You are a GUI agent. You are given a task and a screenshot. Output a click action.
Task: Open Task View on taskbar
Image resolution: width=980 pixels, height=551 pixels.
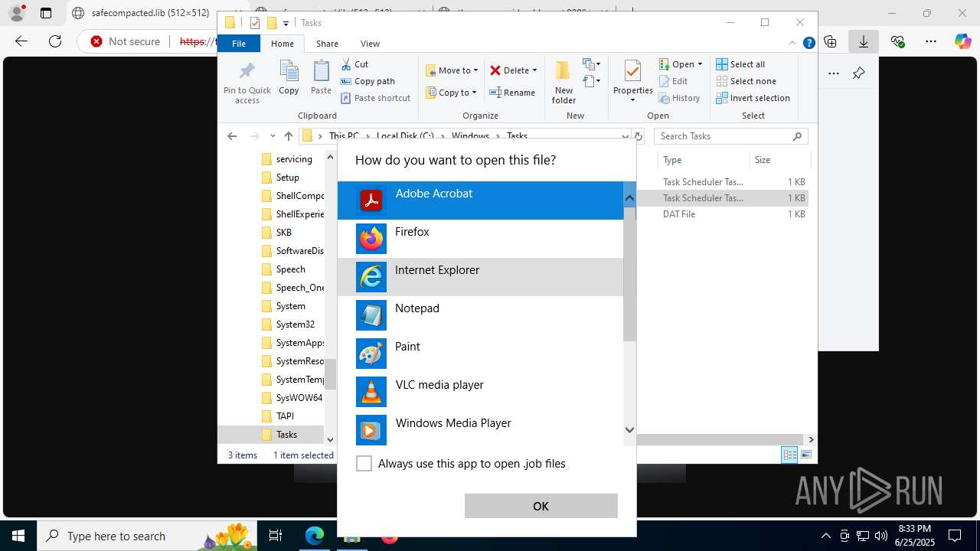pos(276,536)
